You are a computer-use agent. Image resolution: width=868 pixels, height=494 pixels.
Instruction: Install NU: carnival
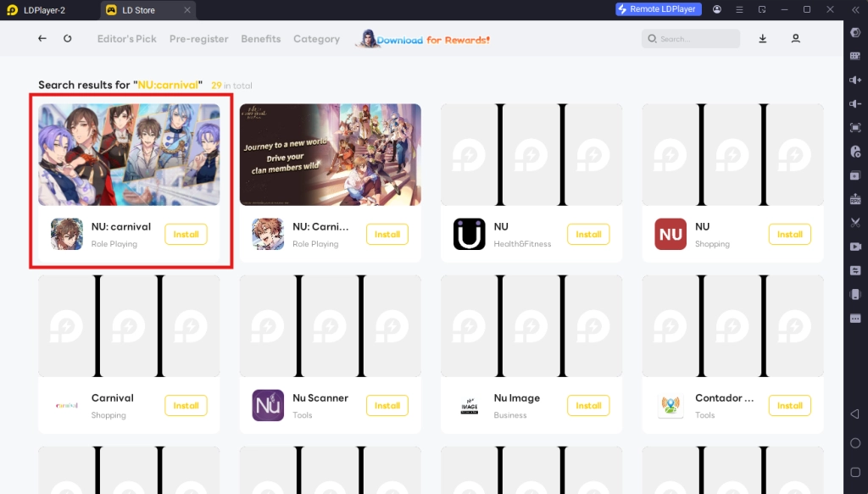(x=186, y=234)
